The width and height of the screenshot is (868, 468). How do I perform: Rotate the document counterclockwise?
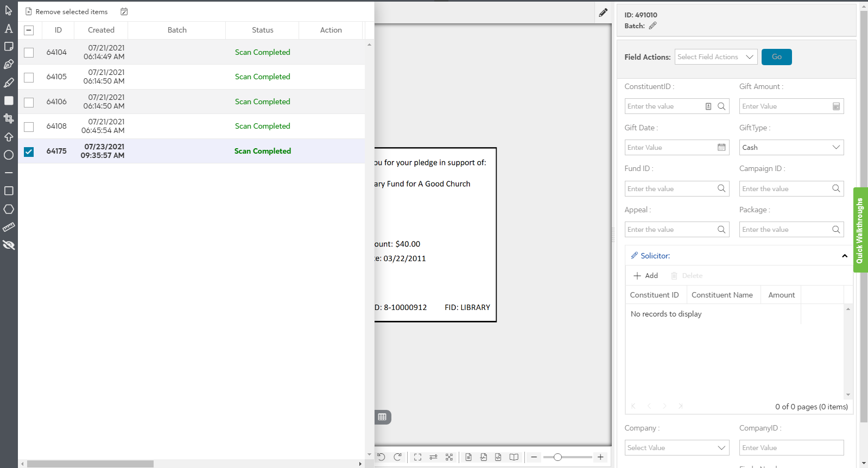coord(381,457)
